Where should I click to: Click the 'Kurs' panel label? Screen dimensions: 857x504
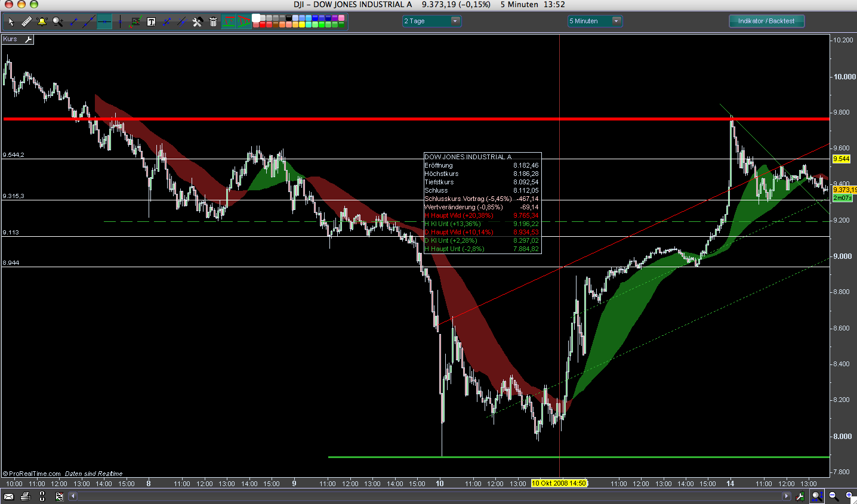(10, 39)
